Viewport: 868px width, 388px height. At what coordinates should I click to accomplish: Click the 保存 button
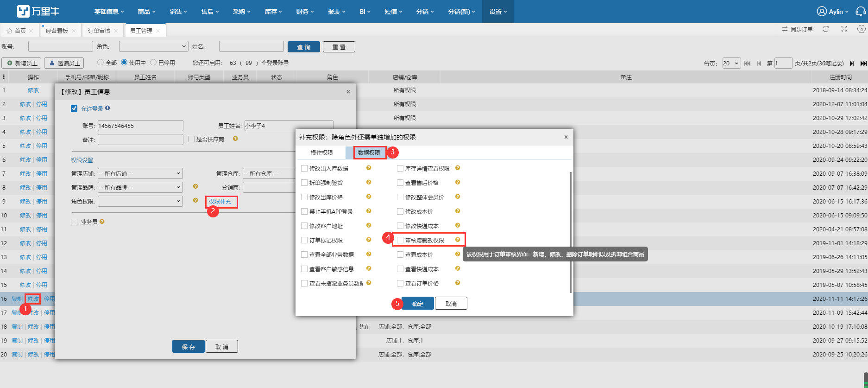[x=189, y=346]
